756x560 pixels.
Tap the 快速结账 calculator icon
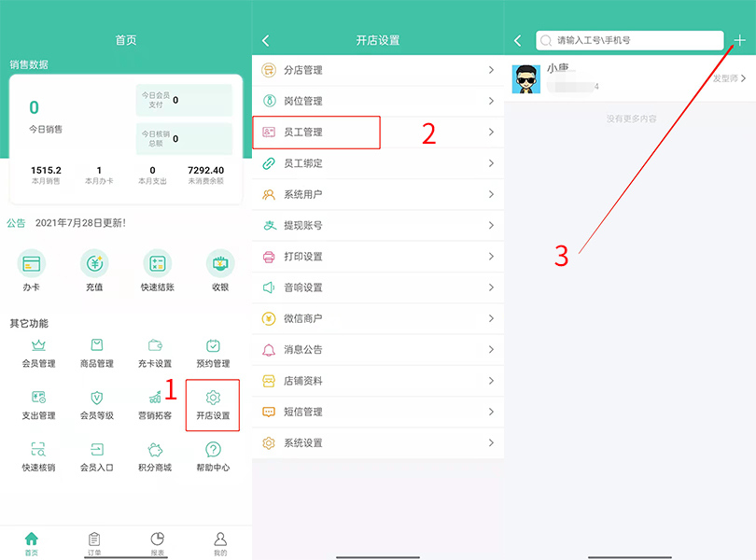157,264
